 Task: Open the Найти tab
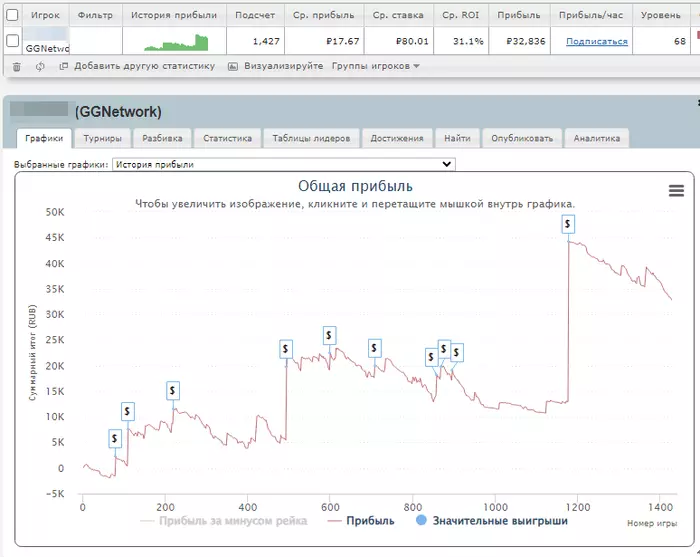[457, 138]
